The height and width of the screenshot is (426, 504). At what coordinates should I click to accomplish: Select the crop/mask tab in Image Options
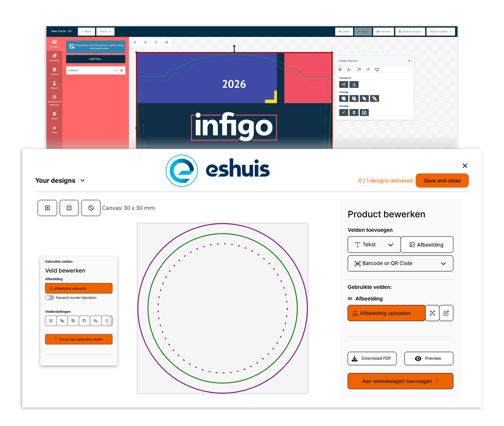359,69
